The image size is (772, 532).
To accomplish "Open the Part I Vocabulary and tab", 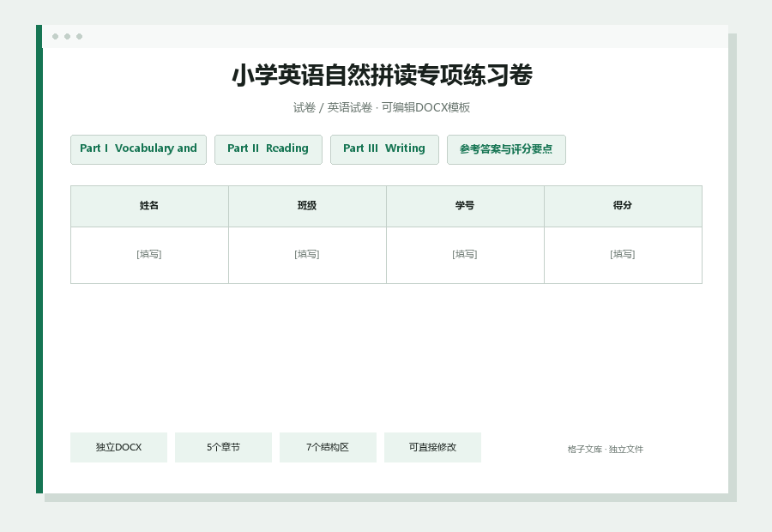I will point(138,149).
